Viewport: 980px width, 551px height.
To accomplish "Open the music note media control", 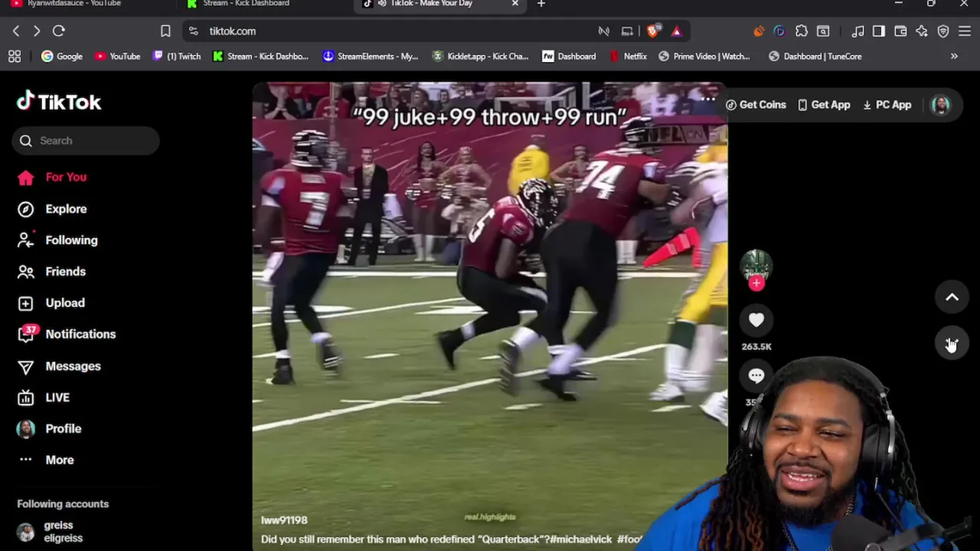I will 857,31.
